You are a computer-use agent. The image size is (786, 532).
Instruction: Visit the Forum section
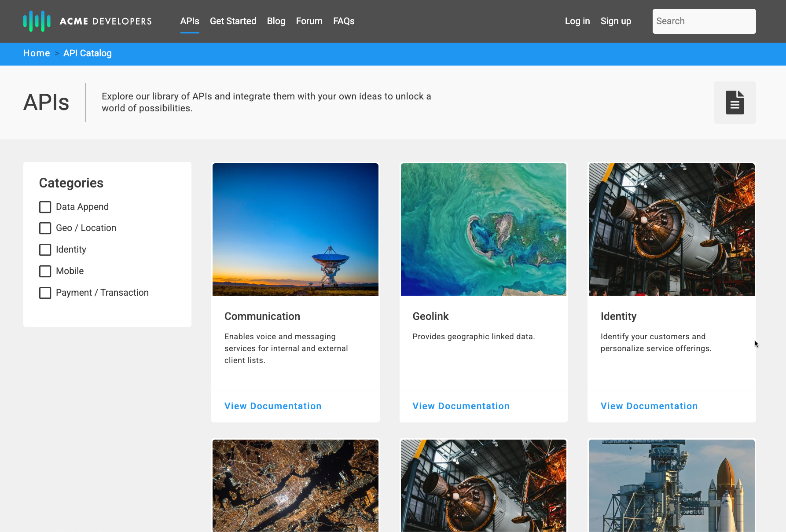pos(309,21)
